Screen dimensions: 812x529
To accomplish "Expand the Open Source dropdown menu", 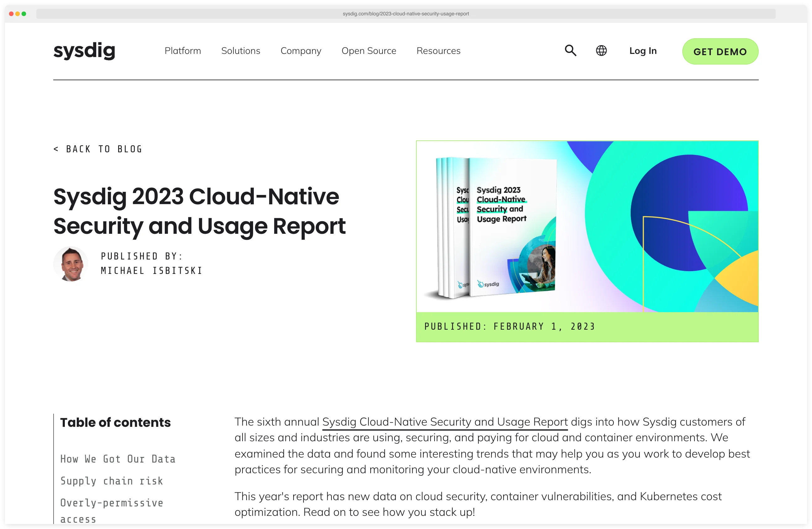I will click(369, 50).
